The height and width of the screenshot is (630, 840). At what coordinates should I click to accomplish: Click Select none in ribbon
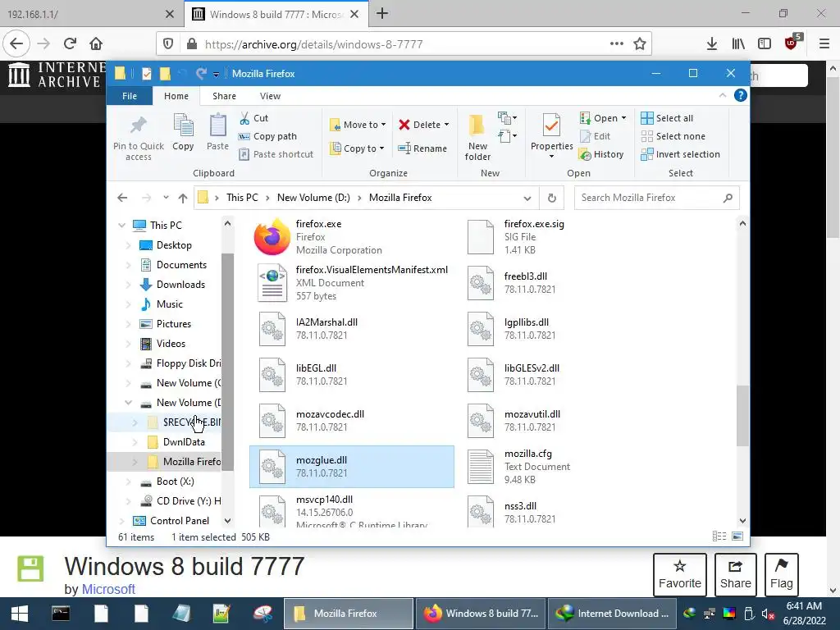pos(673,136)
